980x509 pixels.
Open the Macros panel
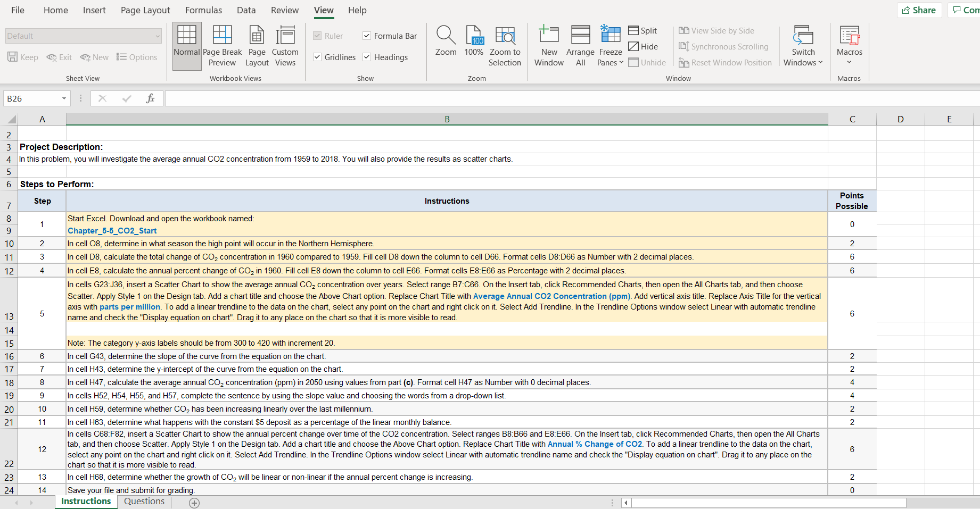tap(849, 45)
